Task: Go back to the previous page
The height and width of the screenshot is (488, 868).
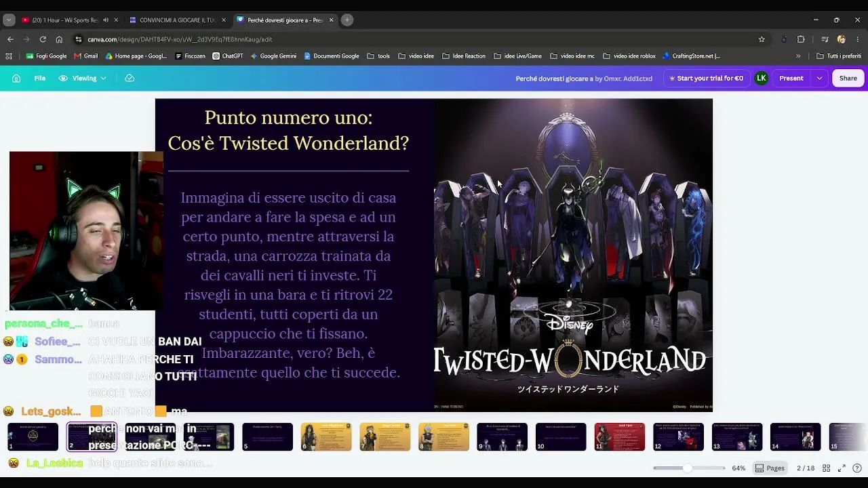Action: point(10,39)
